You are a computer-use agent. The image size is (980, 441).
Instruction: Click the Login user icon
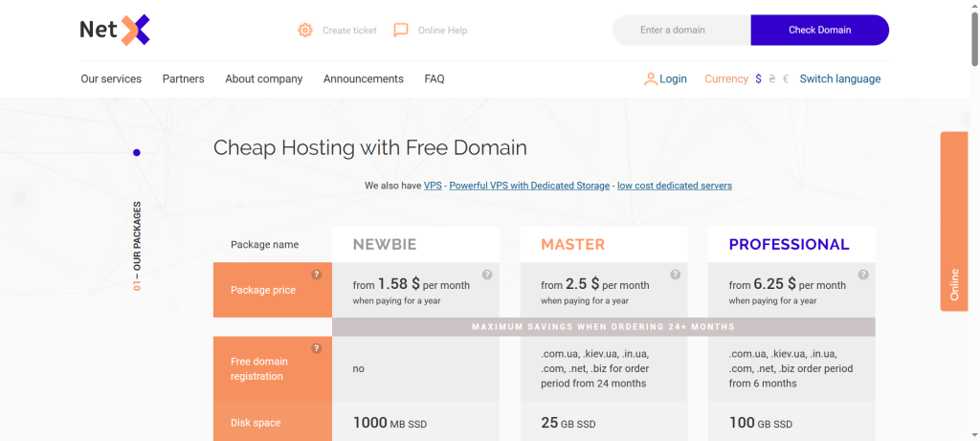(x=651, y=79)
